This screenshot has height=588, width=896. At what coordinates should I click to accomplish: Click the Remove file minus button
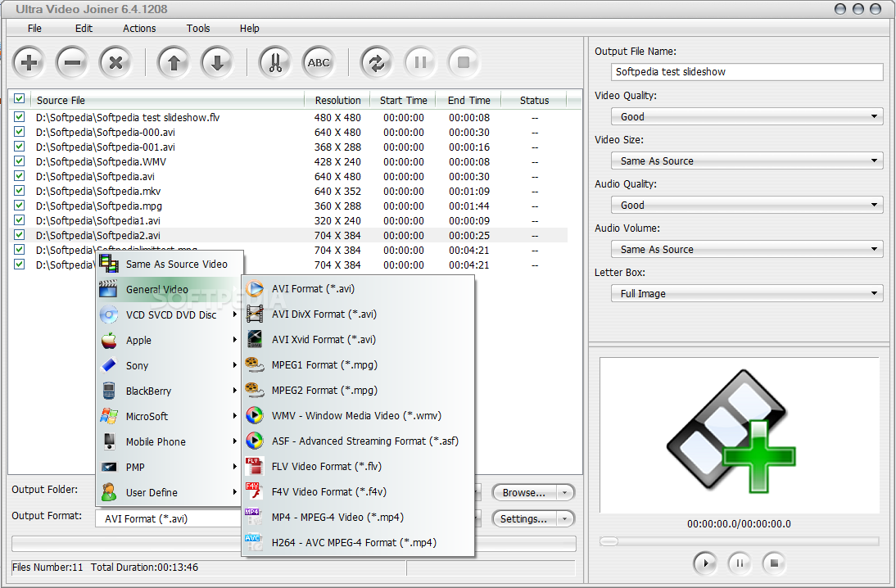[x=72, y=62]
